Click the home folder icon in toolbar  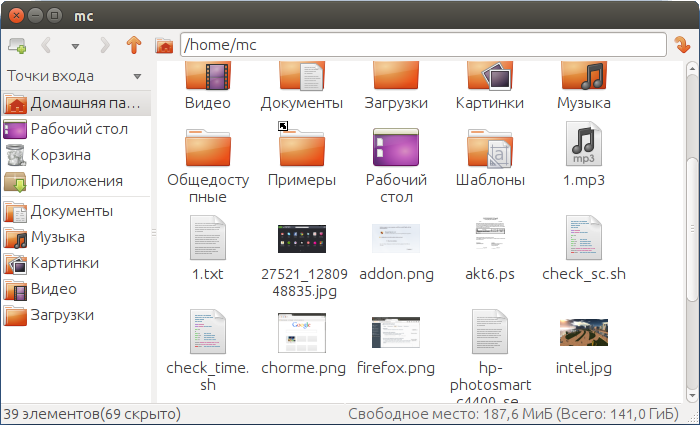pos(164,45)
